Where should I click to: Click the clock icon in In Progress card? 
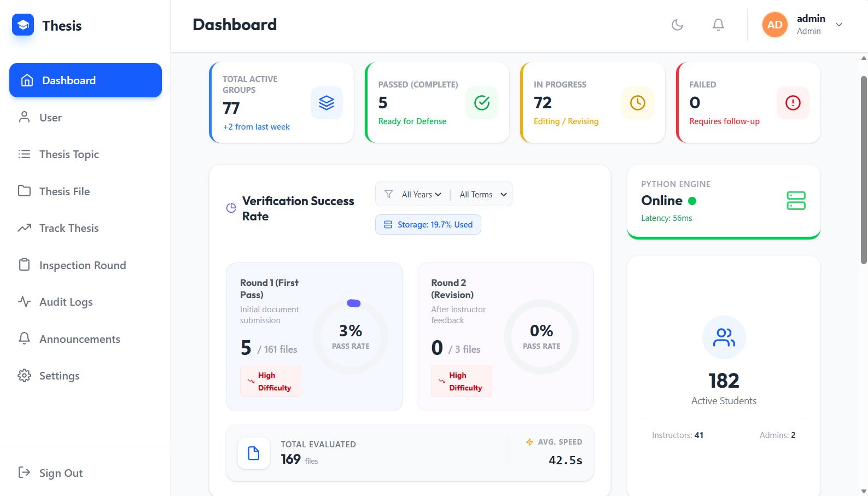[637, 103]
